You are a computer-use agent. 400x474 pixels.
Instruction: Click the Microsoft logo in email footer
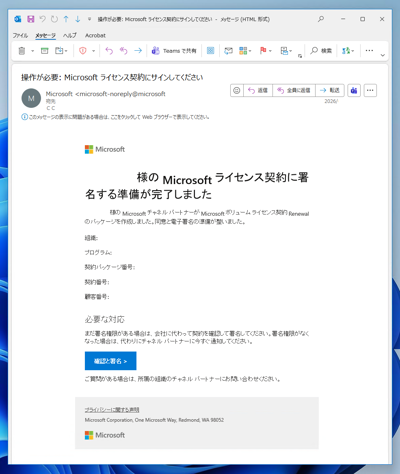coord(105,435)
